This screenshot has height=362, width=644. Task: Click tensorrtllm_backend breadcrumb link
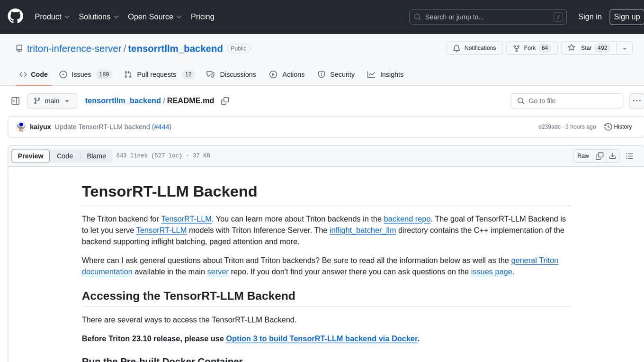coord(123,100)
